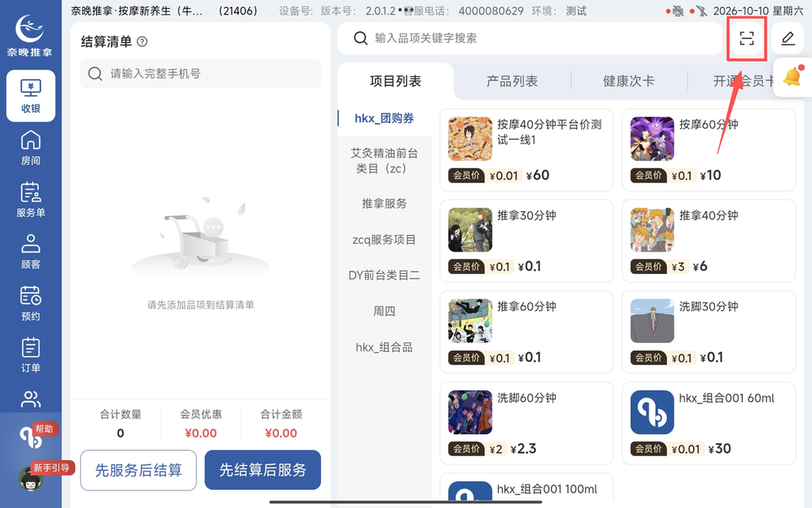Click the hkx_组合001 60ml logo thumbnail

click(x=652, y=412)
